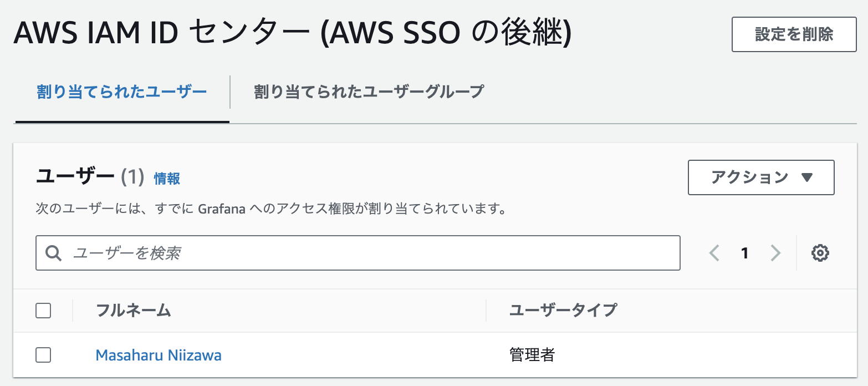Focus the ユーザーを検索 search field

[366, 253]
